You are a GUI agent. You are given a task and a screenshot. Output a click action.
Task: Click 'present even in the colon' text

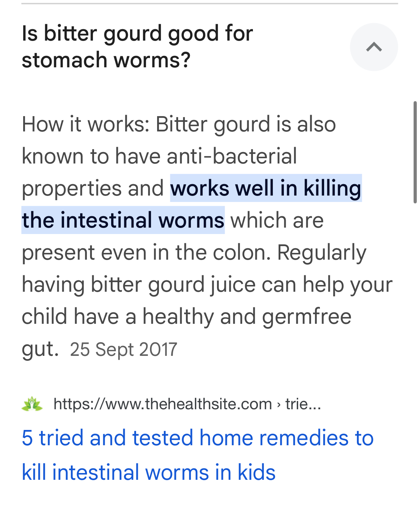click(x=146, y=252)
